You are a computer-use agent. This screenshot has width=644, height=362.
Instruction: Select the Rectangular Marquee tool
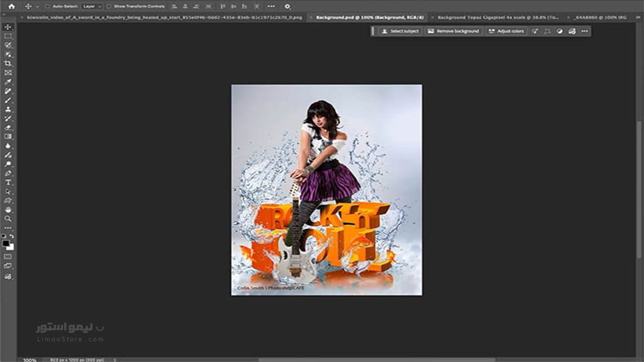tap(8, 36)
